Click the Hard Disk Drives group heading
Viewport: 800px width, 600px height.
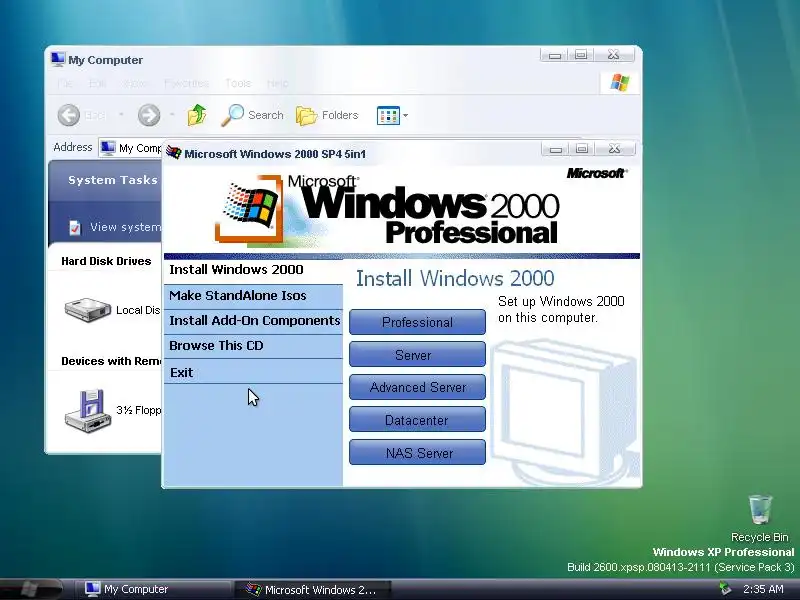(x=106, y=261)
